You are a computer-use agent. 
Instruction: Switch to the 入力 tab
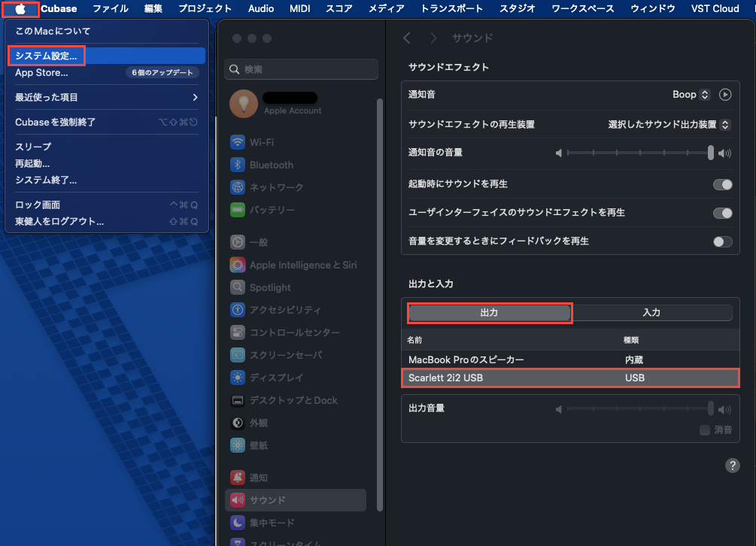651,312
